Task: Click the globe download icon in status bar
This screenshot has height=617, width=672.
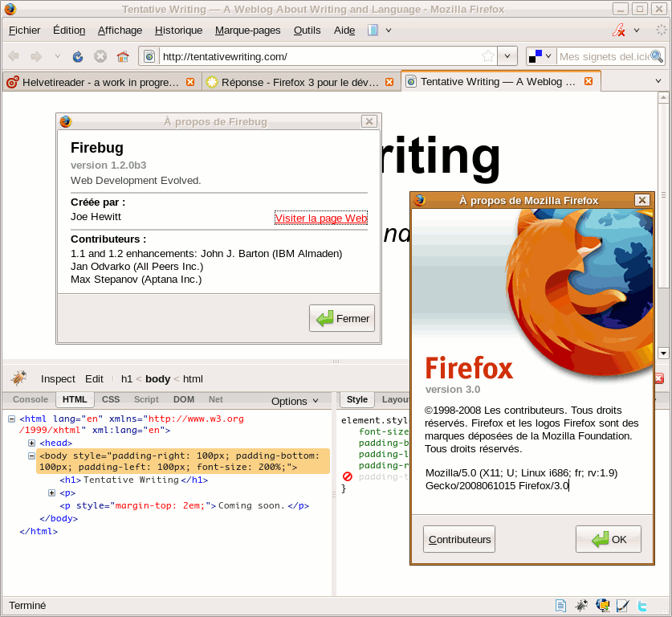Action: pos(603,606)
